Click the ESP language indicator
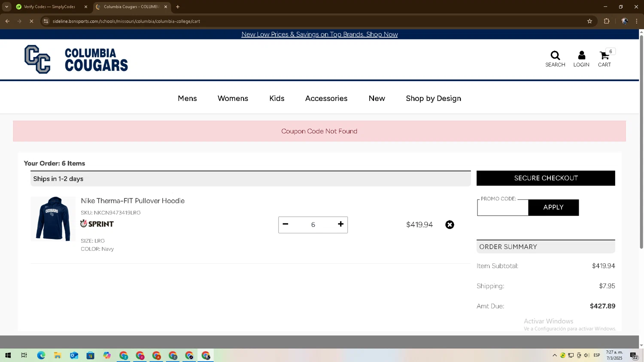Image resolution: width=644 pixels, height=362 pixels. [597, 356]
